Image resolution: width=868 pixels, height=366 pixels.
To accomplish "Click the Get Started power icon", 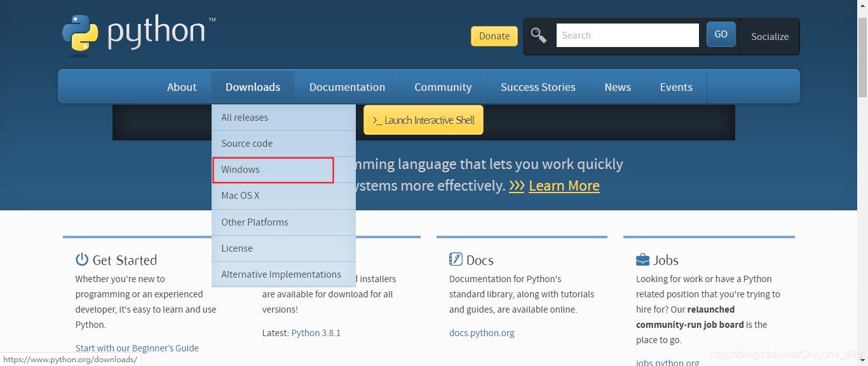I will [x=82, y=259].
